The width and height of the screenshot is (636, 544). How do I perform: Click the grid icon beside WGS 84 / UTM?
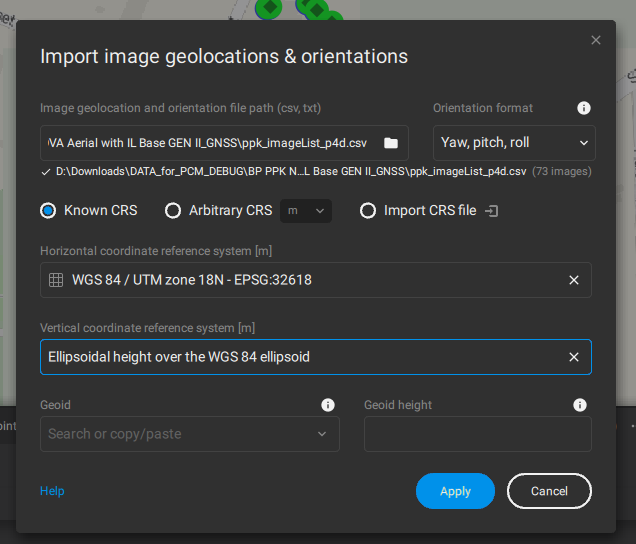(x=56, y=280)
